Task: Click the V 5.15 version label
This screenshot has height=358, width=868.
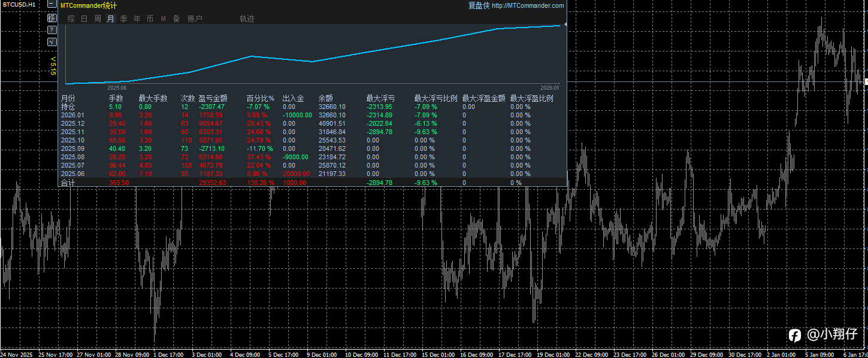Action: (x=53, y=66)
